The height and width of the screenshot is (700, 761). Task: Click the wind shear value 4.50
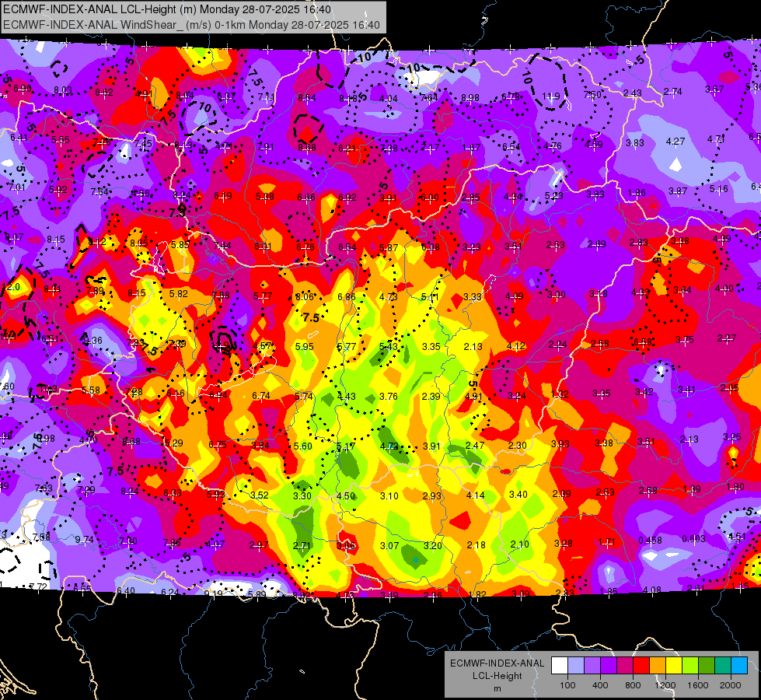point(346,496)
